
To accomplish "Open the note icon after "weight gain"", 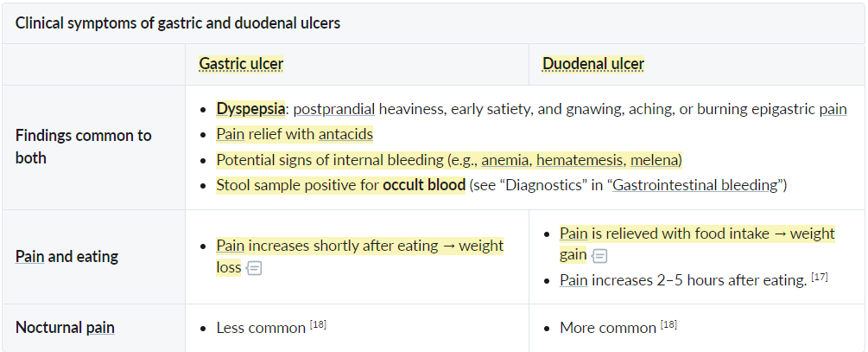I will pyautogui.click(x=599, y=255).
